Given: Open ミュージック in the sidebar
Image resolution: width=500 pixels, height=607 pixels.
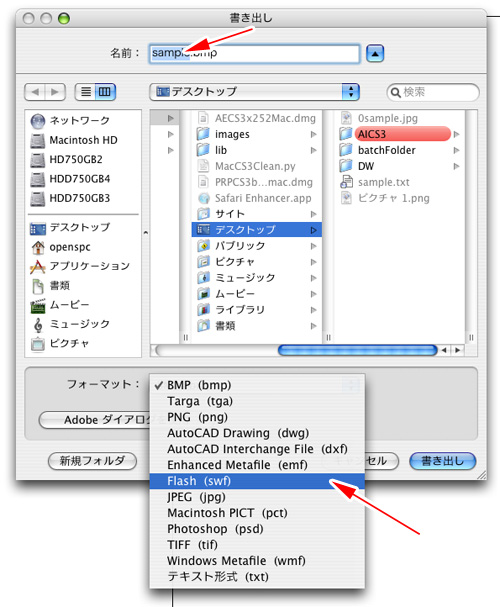Looking at the screenshot, I should (x=70, y=324).
